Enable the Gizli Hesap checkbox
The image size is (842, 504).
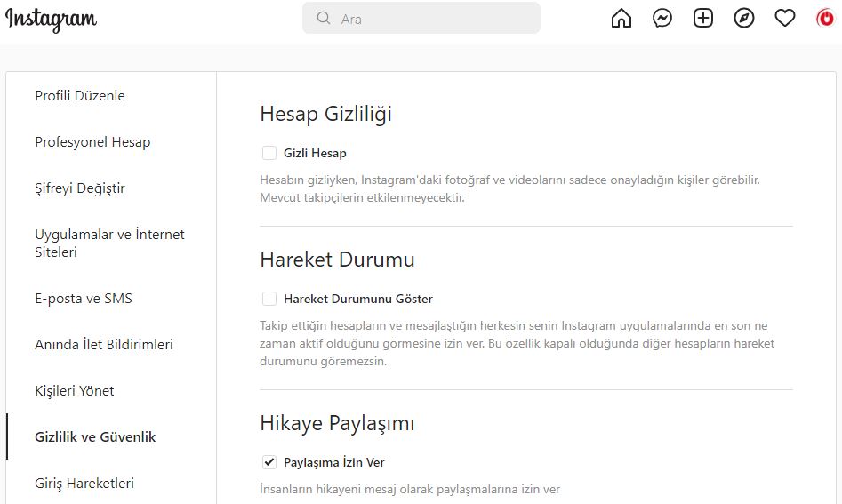[269, 153]
